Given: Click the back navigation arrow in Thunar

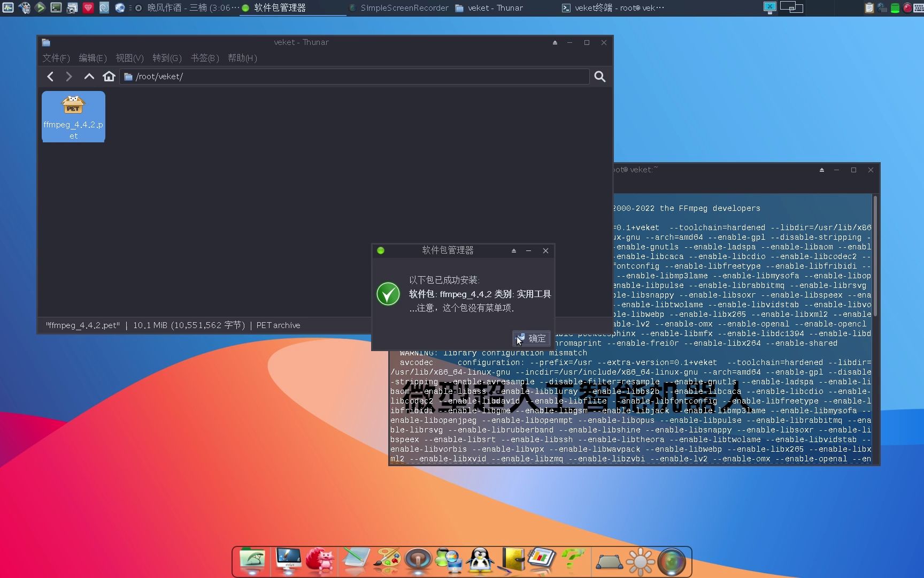Looking at the screenshot, I should click(x=50, y=76).
